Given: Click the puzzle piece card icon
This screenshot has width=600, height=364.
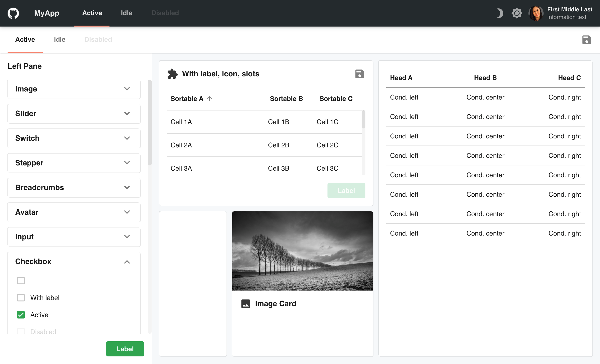Looking at the screenshot, I should (173, 74).
